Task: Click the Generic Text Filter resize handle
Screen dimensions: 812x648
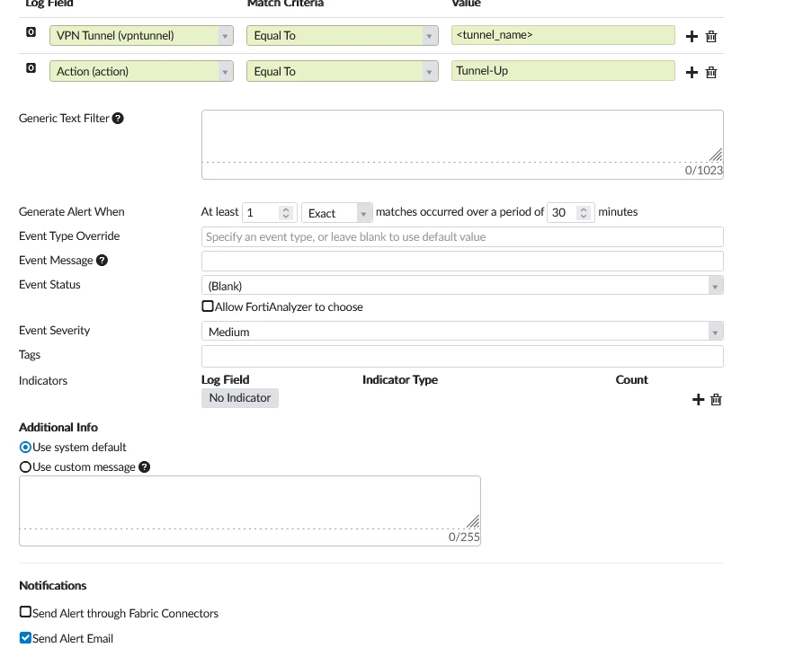Action: pyautogui.click(x=716, y=155)
